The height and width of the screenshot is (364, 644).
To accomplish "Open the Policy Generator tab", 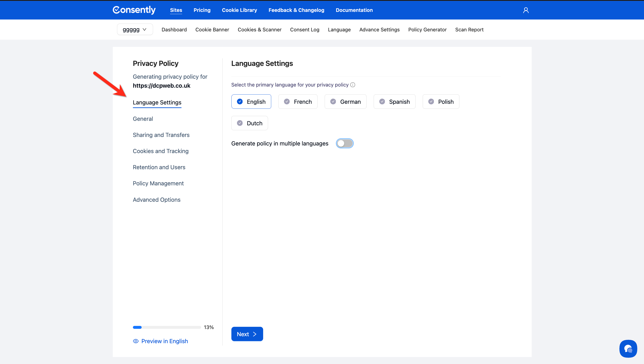I will [x=427, y=30].
